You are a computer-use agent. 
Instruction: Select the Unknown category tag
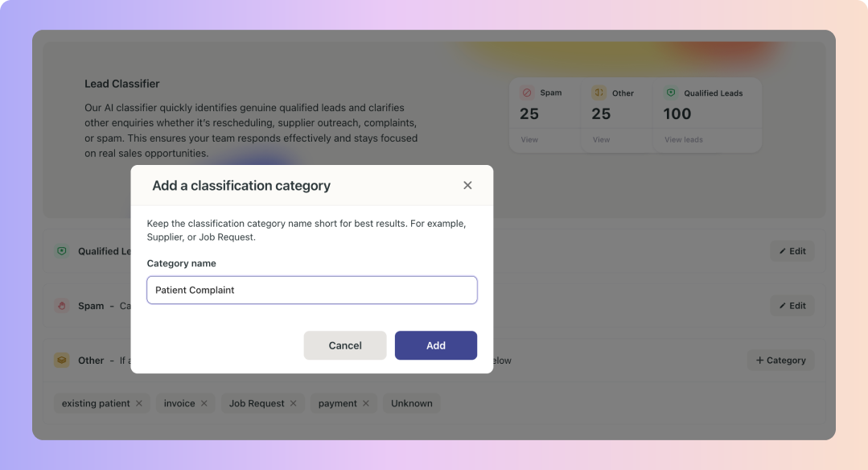click(411, 403)
